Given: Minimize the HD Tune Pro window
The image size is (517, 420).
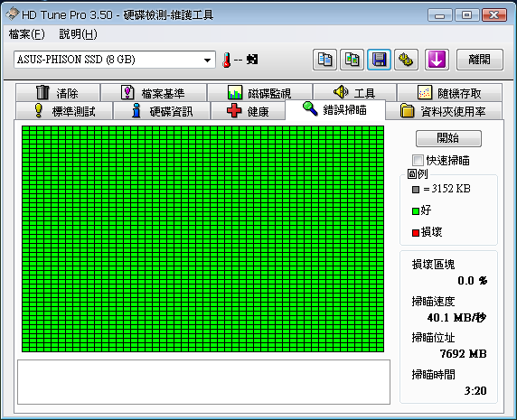Looking at the screenshot, I should tap(439, 15).
